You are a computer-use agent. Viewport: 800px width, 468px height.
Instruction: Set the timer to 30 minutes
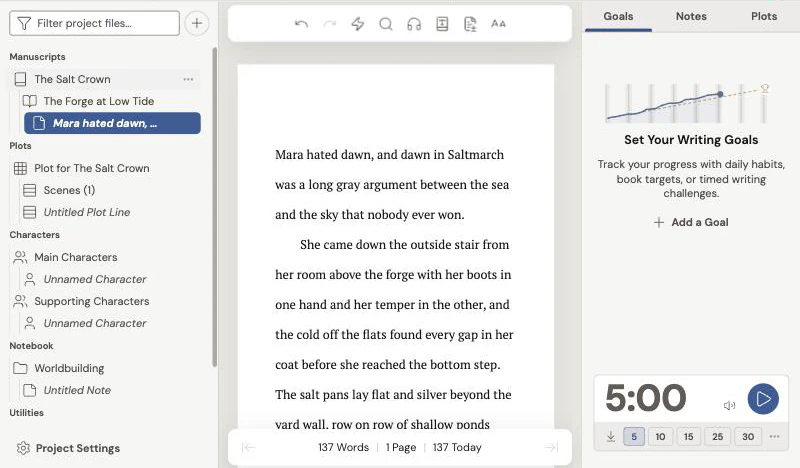pos(747,436)
